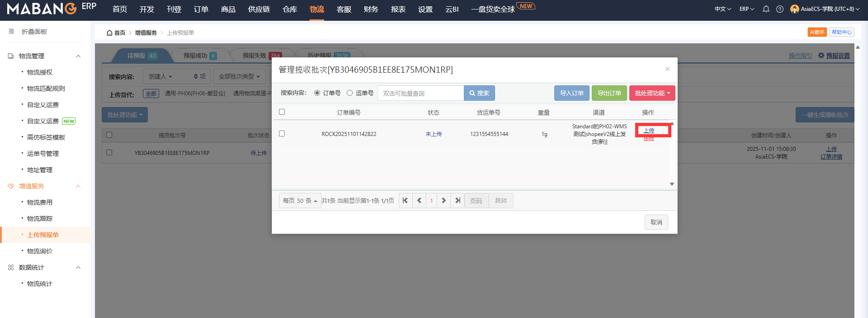This screenshot has height=318, width=868.
Task: Go to previous page arrow
Action: [419, 201]
